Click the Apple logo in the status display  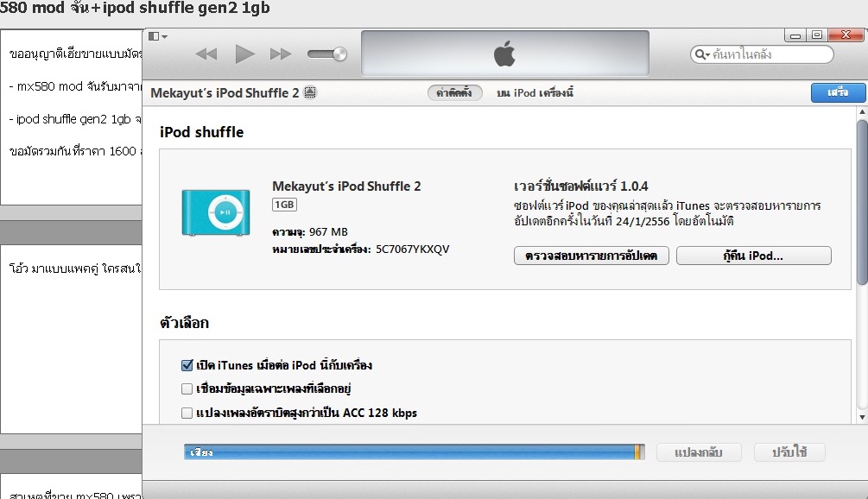504,54
